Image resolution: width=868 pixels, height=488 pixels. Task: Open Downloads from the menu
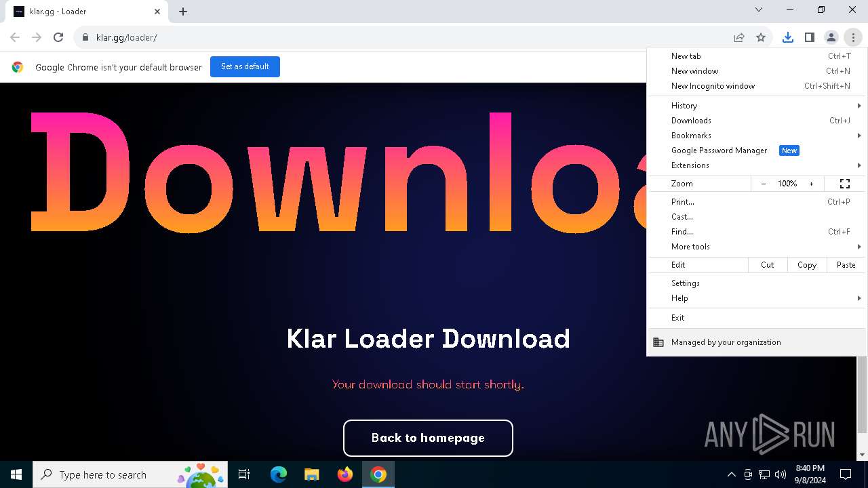coord(756,121)
